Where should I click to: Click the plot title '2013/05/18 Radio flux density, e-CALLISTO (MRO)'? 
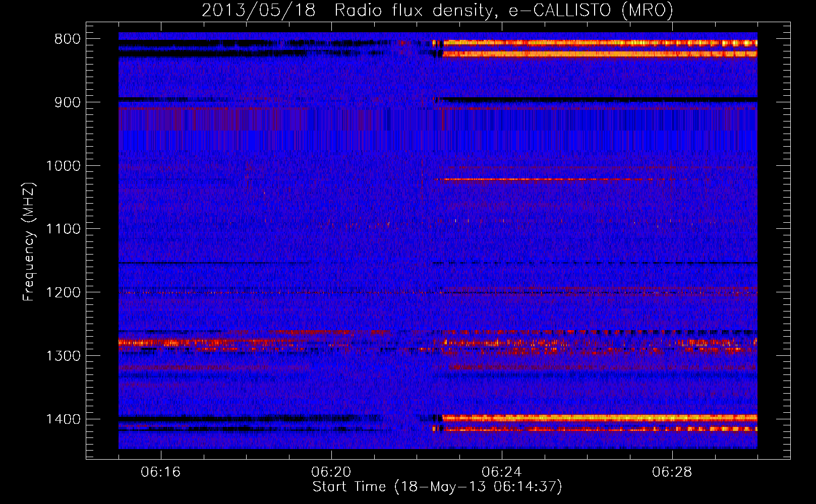click(437, 10)
